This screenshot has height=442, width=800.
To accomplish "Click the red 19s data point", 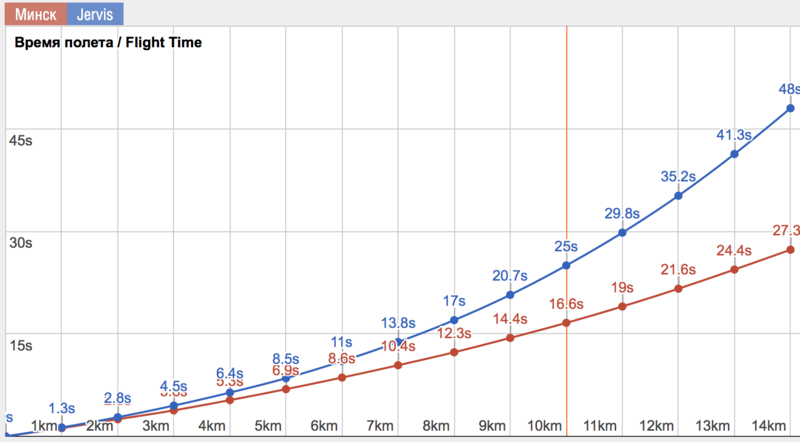I will coord(622,307).
